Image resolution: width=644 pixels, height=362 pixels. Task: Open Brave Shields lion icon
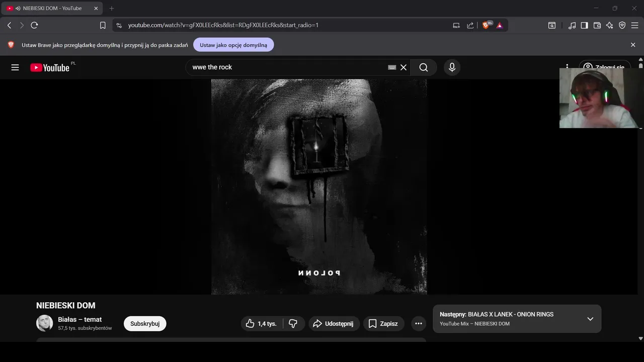(486, 25)
